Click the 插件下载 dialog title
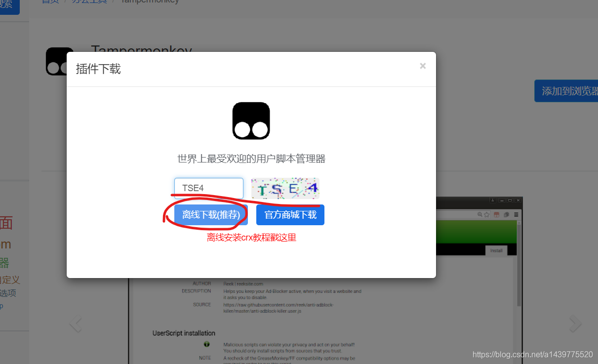 point(98,69)
